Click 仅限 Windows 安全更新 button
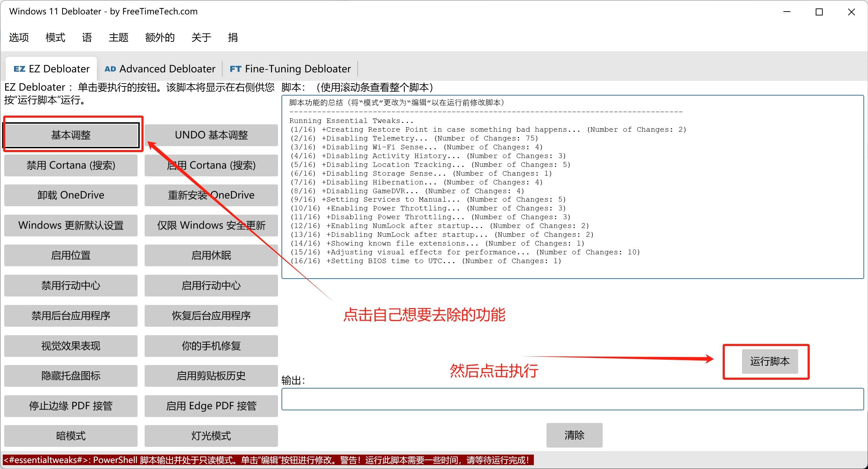The height and width of the screenshot is (469, 868). point(211,225)
